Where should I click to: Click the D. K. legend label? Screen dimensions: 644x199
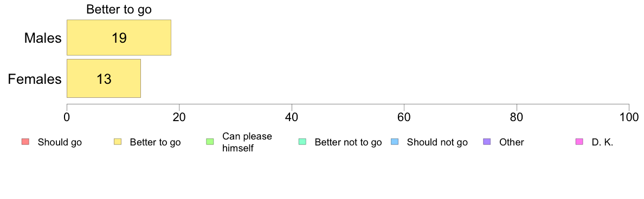click(602, 143)
